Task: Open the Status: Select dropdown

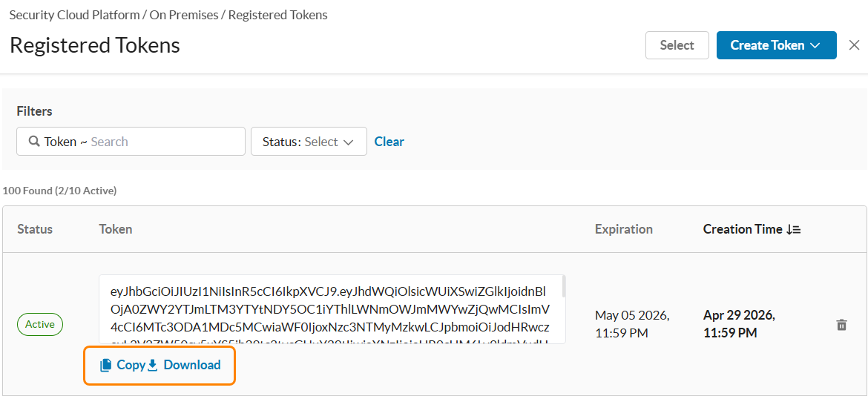Action: pyautogui.click(x=309, y=142)
